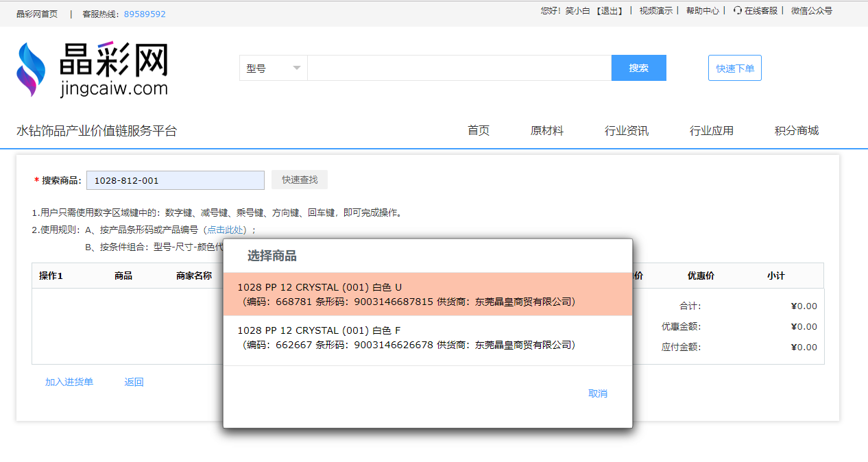Click the 快速查找 button
The image size is (868, 462).
tap(300, 180)
